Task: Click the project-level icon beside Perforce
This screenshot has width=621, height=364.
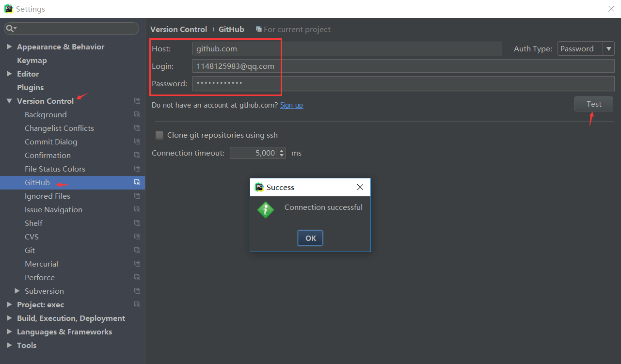Action: click(137, 278)
